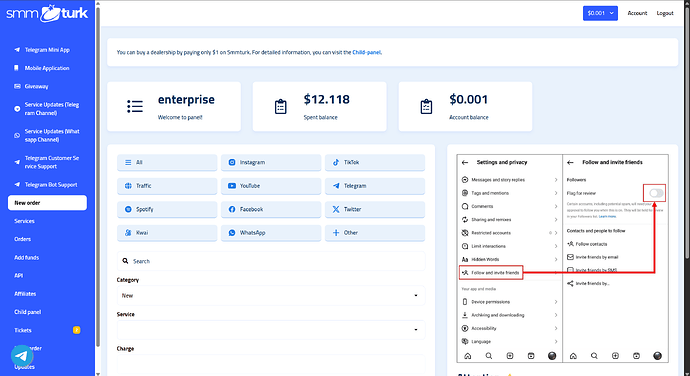Click the page vertical scrollbar
This screenshot has height=376, width=690.
tap(687, 132)
